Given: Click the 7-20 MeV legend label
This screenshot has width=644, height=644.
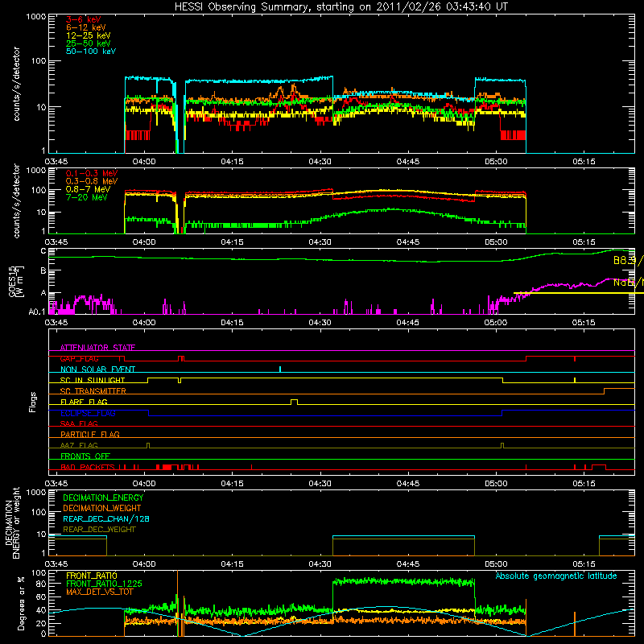Looking at the screenshot, I should tap(87, 197).
